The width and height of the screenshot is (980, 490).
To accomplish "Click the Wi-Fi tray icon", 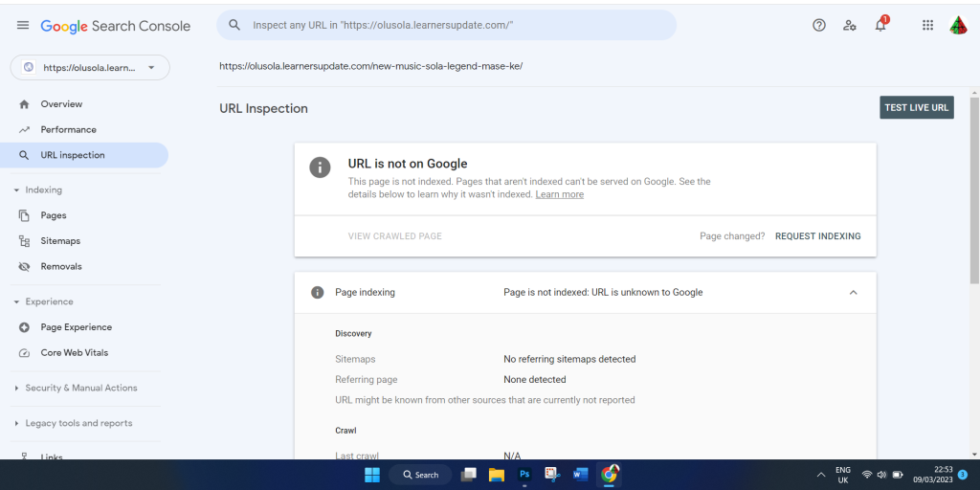I will 867,475.
